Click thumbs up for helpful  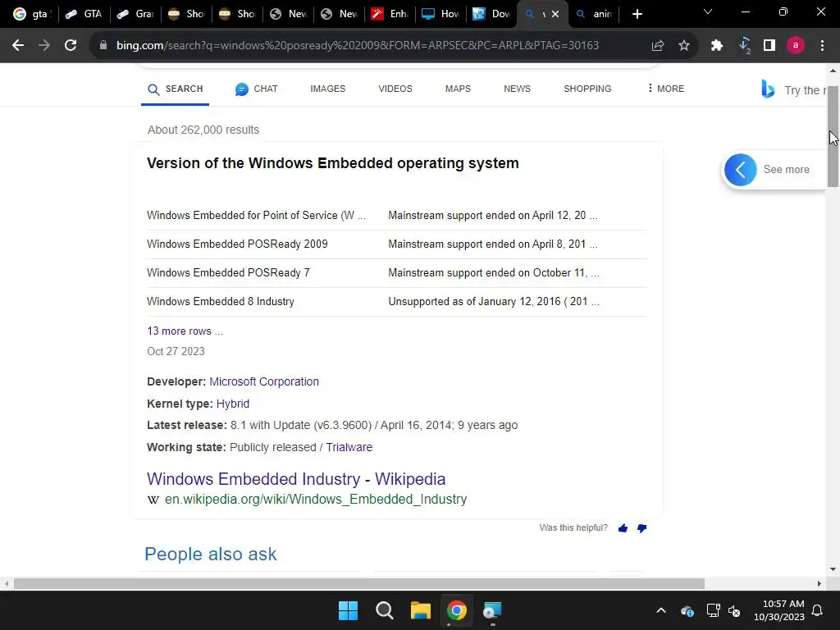coord(623,528)
